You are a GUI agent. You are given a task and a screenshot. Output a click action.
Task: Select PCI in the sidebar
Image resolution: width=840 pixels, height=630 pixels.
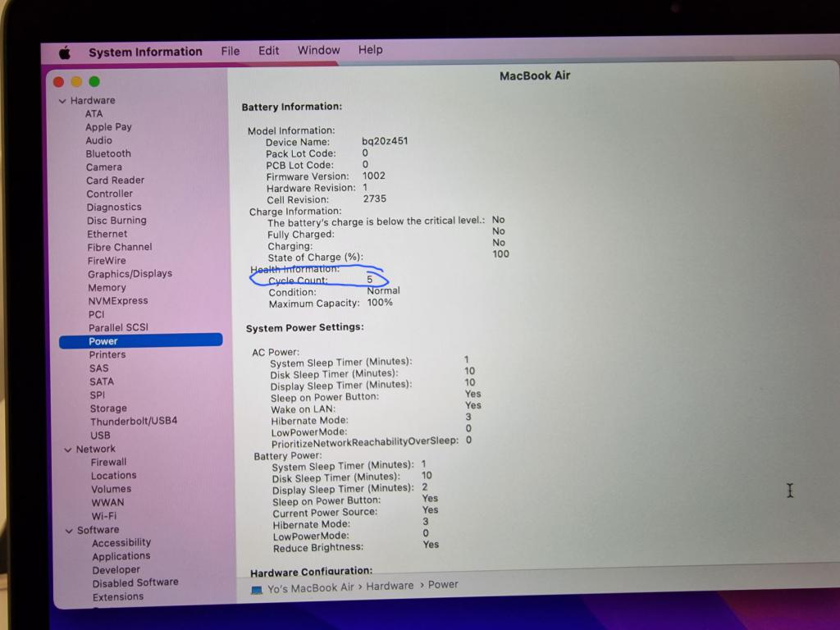(97, 314)
